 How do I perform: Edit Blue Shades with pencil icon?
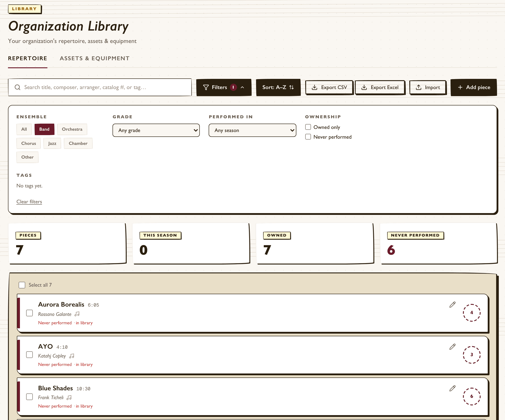pos(452,388)
